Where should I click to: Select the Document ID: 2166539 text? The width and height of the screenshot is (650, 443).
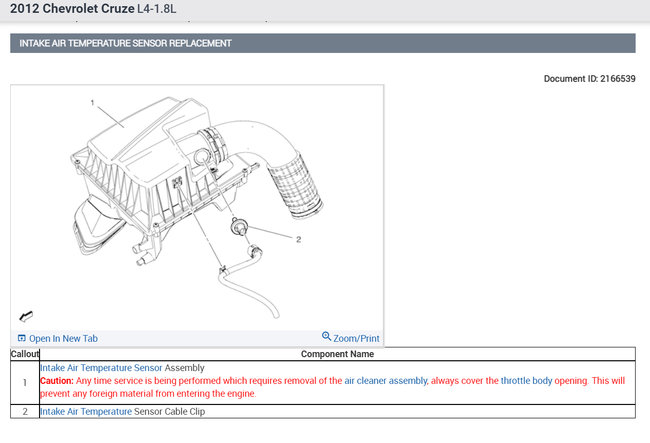click(589, 79)
